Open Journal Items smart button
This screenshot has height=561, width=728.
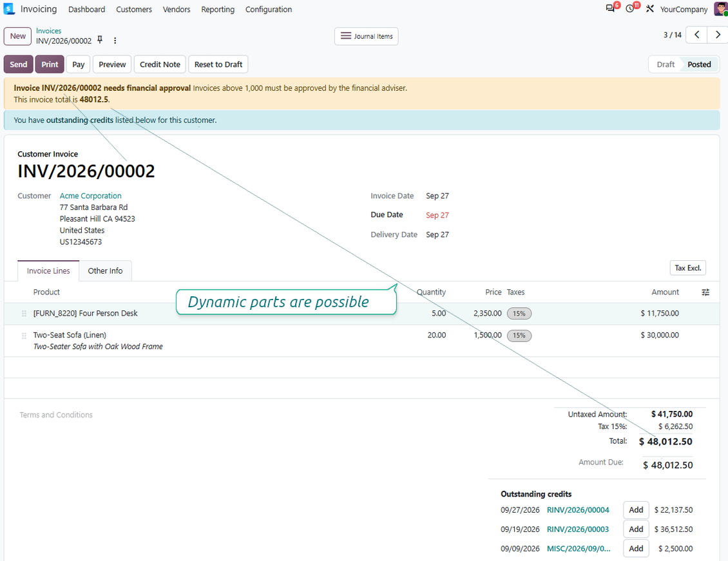(x=367, y=36)
